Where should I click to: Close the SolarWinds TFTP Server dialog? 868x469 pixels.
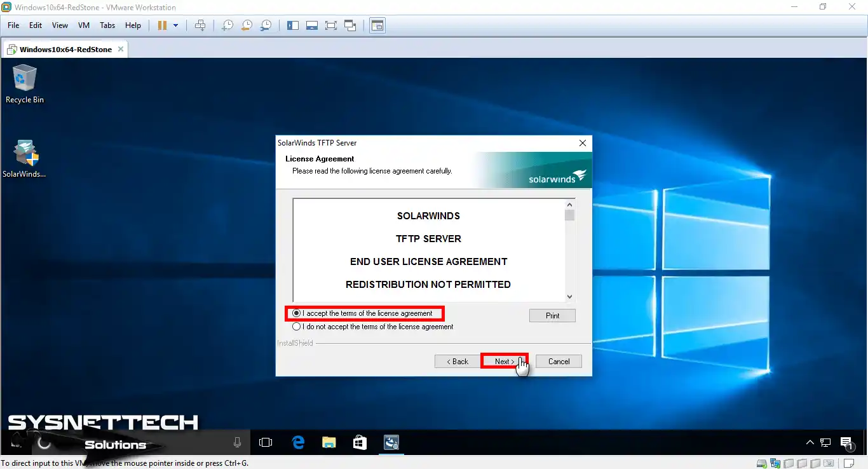[x=583, y=143]
